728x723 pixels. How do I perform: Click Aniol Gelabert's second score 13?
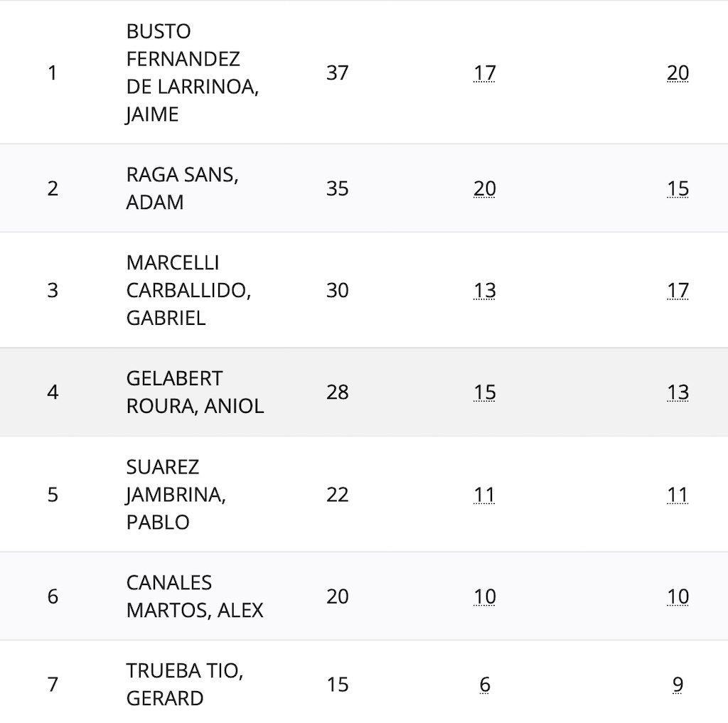pos(678,392)
